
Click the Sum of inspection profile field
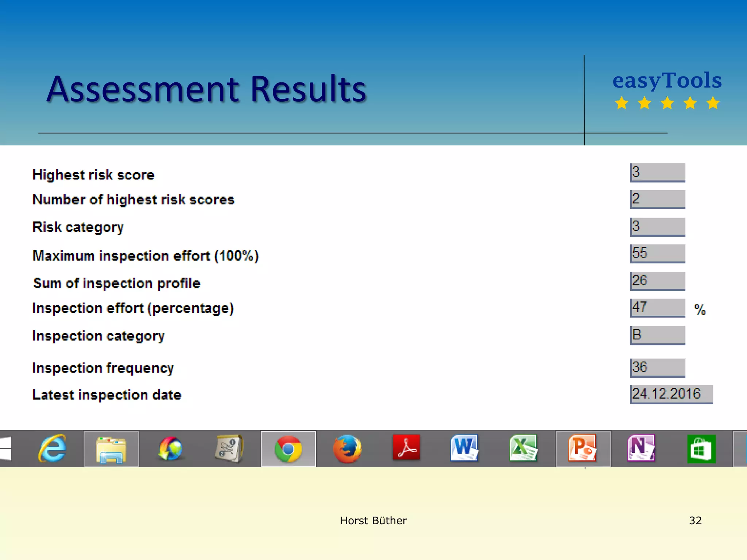click(658, 281)
